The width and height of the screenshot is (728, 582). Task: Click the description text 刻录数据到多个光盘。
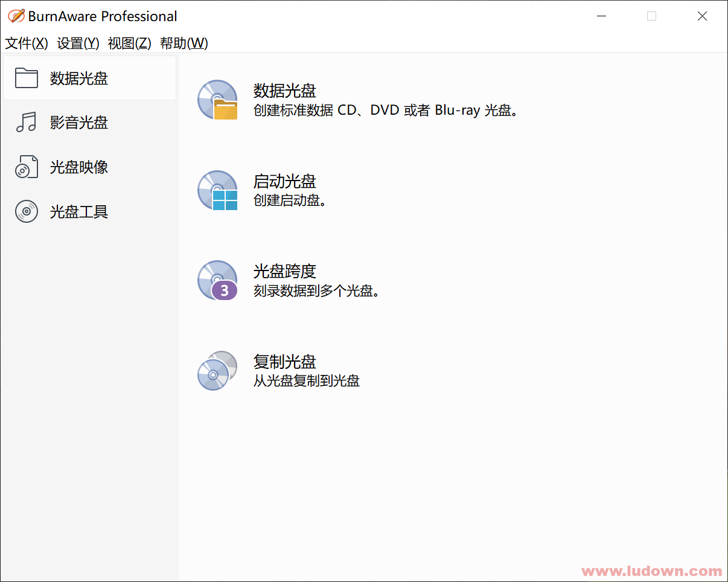tap(317, 291)
